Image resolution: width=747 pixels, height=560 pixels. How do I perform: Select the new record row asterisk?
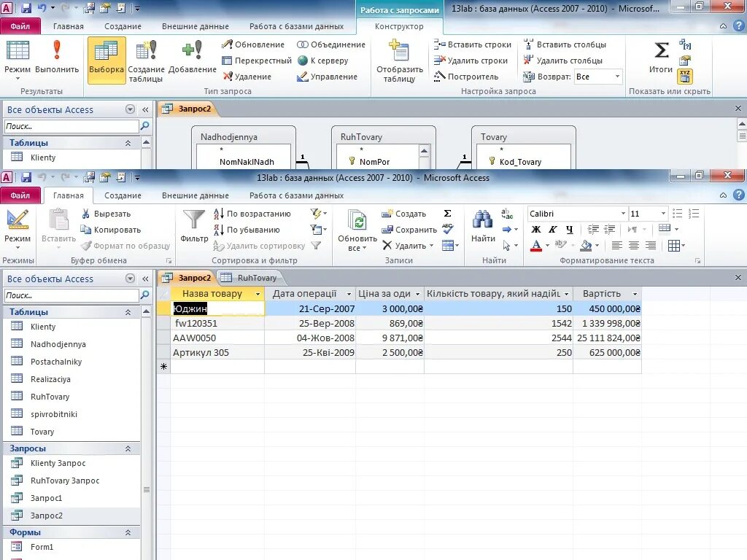[163, 367]
